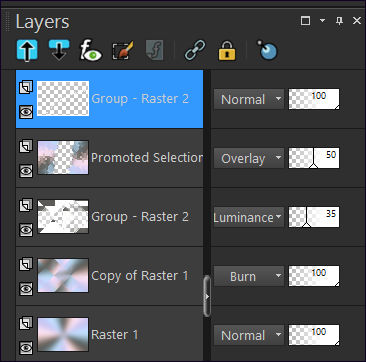
Task: Click the Promoted Selection layer thumbnail
Action: (x=63, y=157)
